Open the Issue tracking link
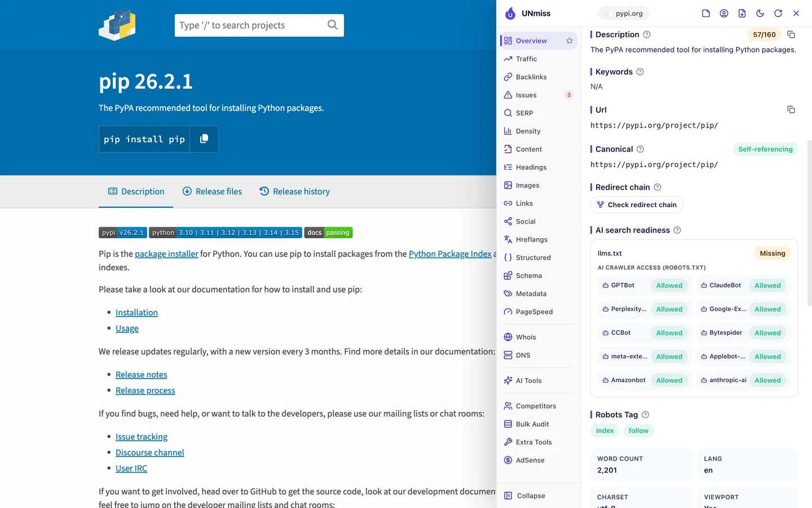This screenshot has width=812, height=508. click(x=142, y=437)
